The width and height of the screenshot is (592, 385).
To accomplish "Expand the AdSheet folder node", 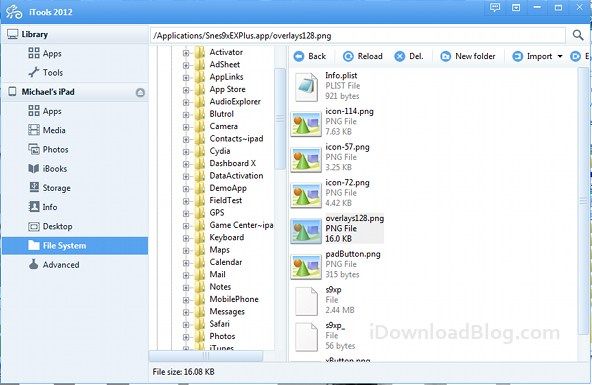I will coord(186,65).
